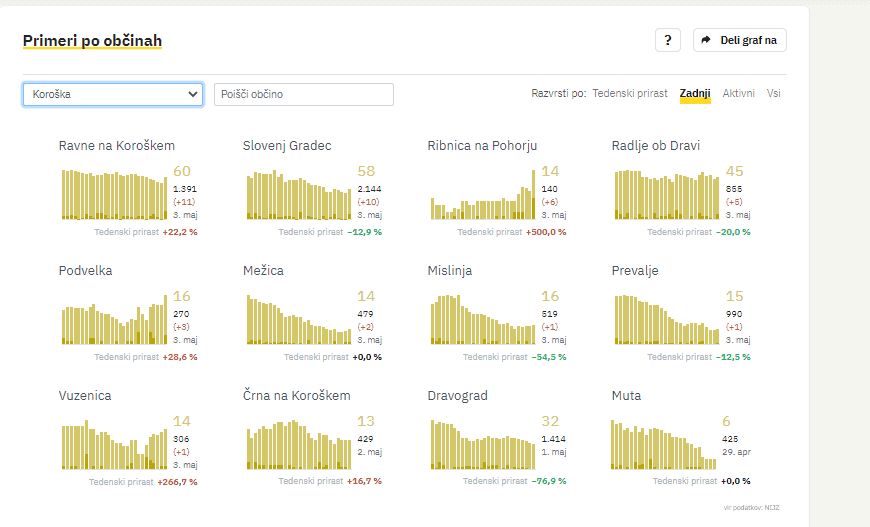
Task: Click the Ravne na Koroškem bar chart
Action: coord(114,195)
